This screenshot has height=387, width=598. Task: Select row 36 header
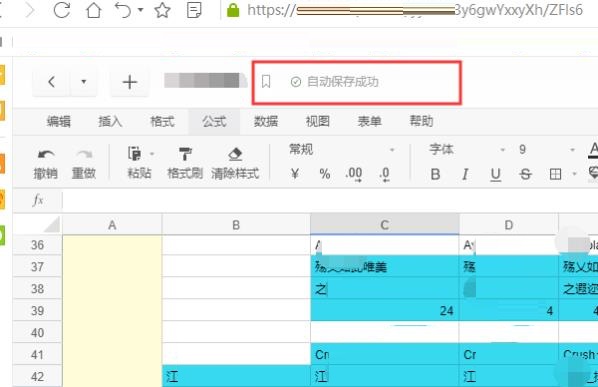[37, 245]
